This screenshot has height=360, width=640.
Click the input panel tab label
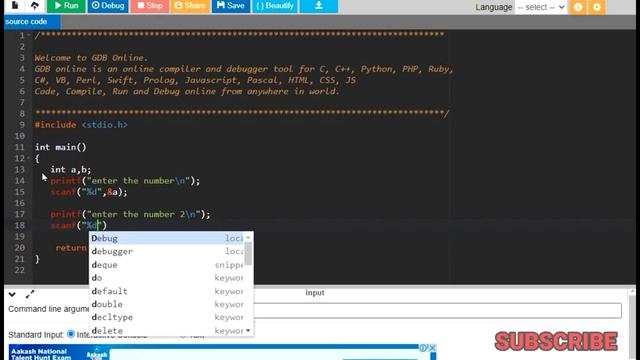(x=315, y=293)
